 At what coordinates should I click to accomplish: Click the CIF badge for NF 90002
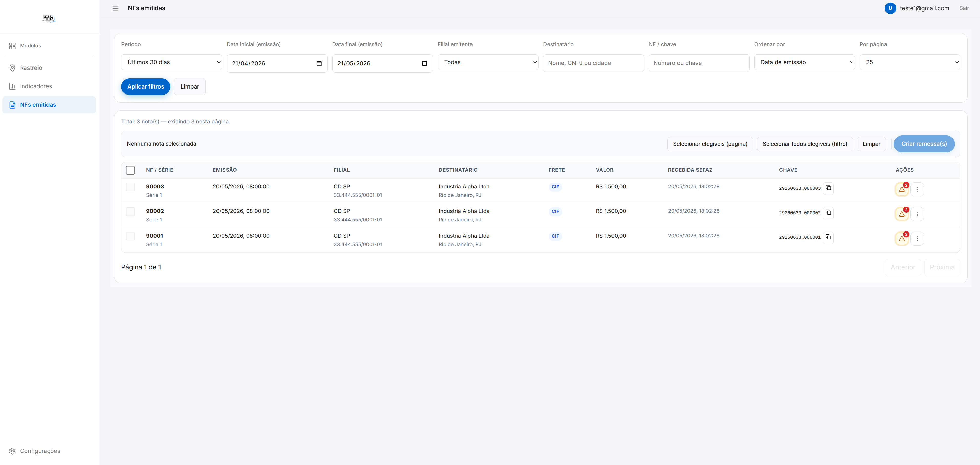click(555, 212)
